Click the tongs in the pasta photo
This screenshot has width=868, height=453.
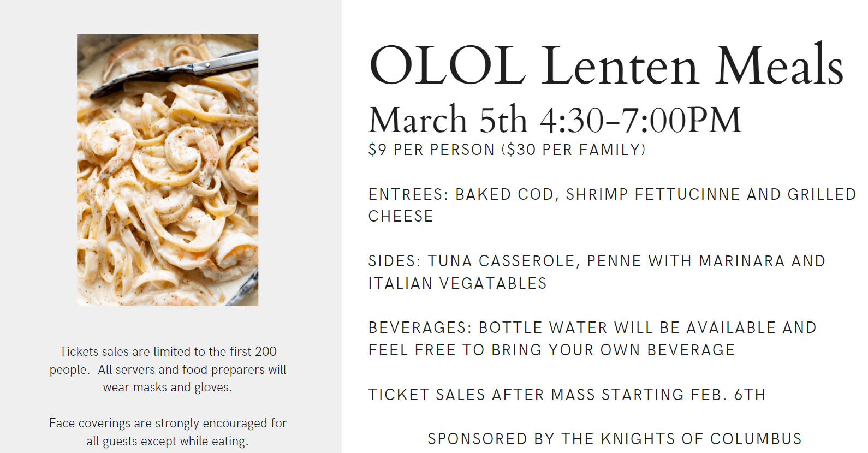coord(175,72)
